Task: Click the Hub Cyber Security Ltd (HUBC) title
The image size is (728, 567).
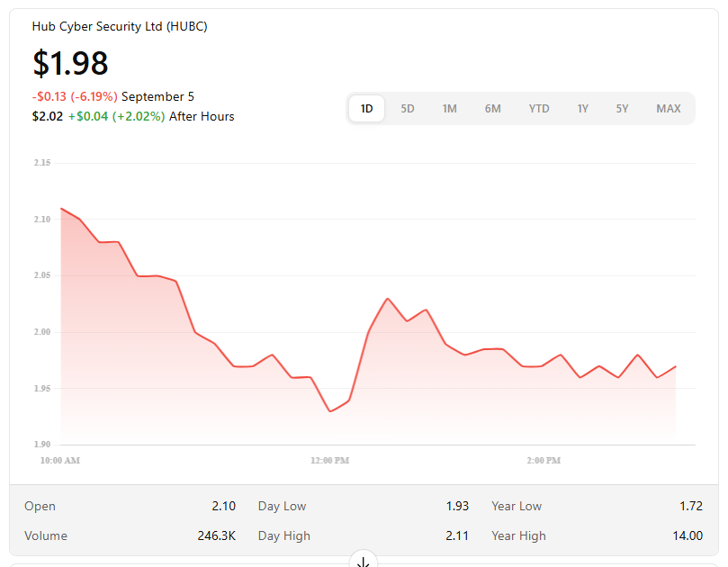Action: click(120, 27)
